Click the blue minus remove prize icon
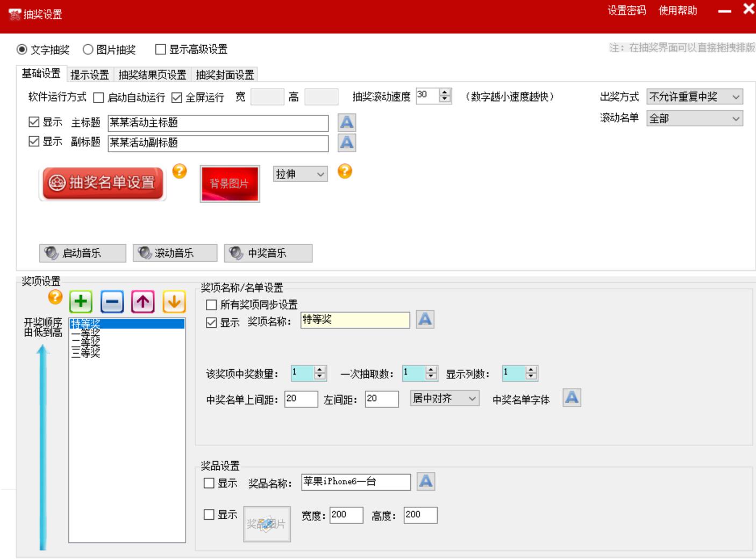 (112, 302)
